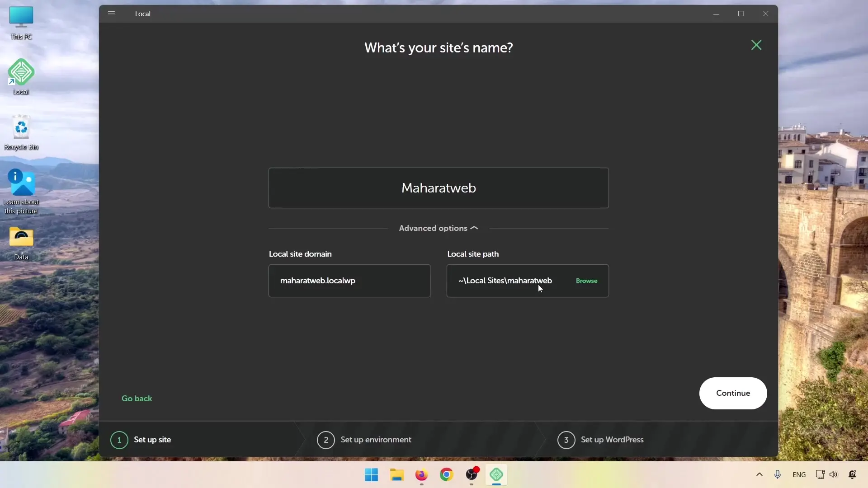Screen dimensions: 868x488
Task: Select step 2 Set up environment
Action: 364,440
